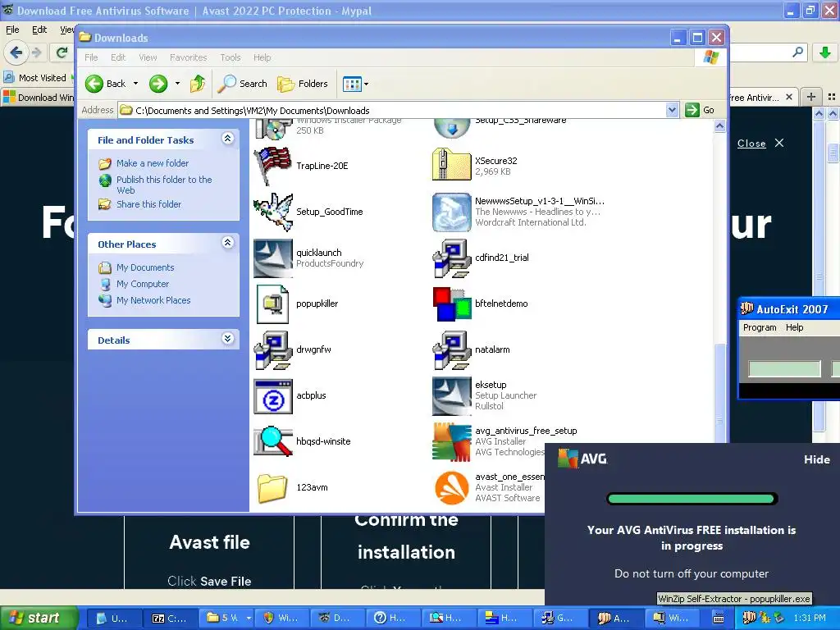Viewport: 840px width, 630px height.
Task: Go to My Documents in Other Places
Action: pos(145,267)
